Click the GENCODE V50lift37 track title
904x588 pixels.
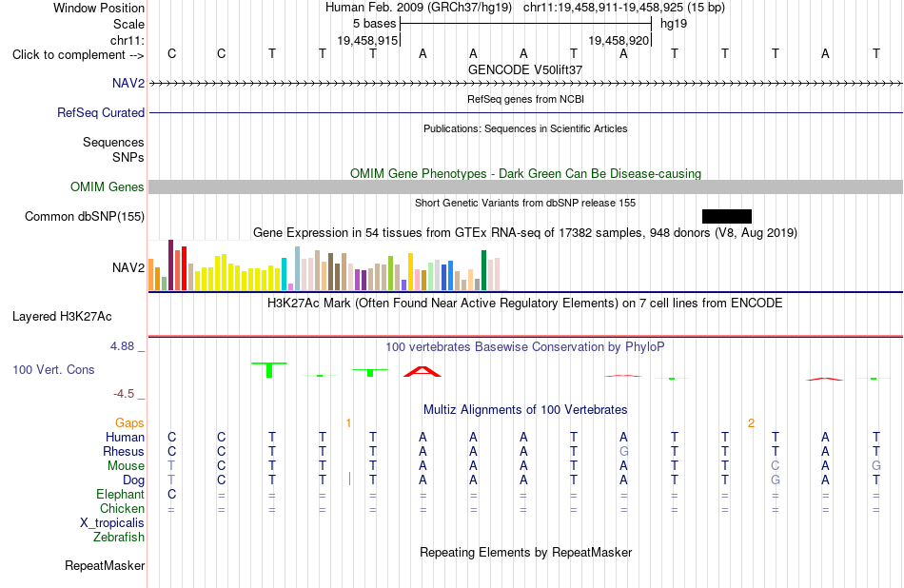525,69
